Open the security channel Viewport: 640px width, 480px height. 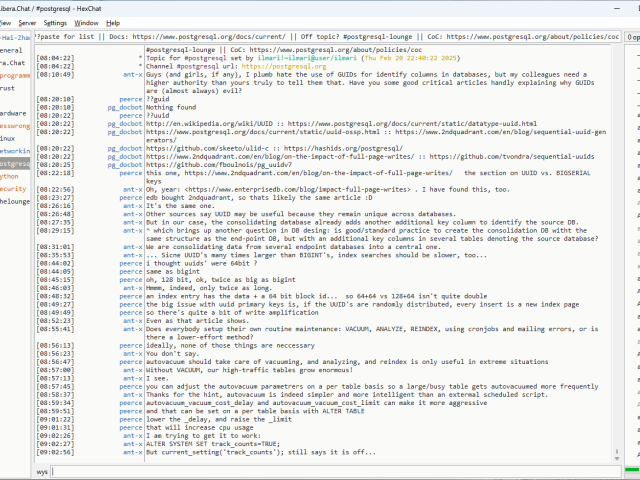click(x=13, y=188)
